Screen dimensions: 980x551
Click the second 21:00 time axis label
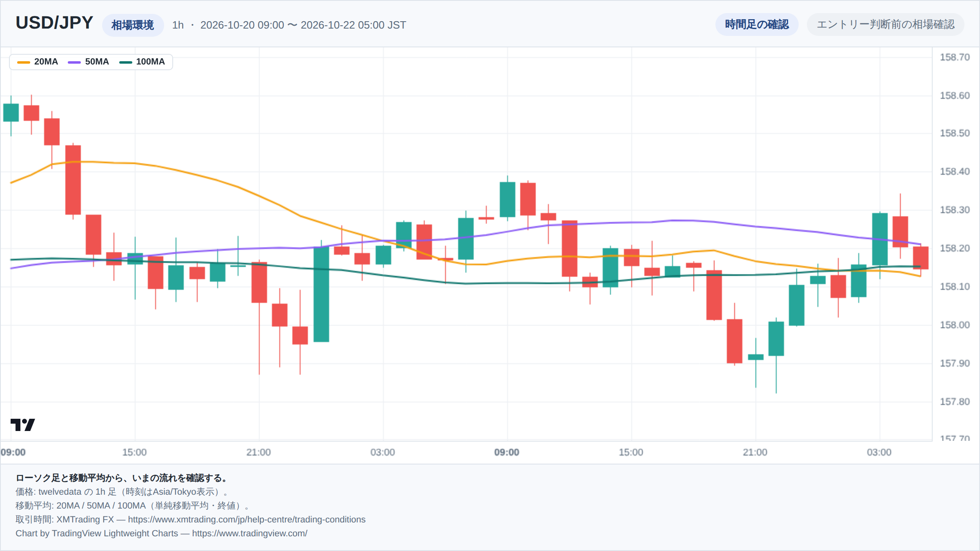(x=755, y=452)
